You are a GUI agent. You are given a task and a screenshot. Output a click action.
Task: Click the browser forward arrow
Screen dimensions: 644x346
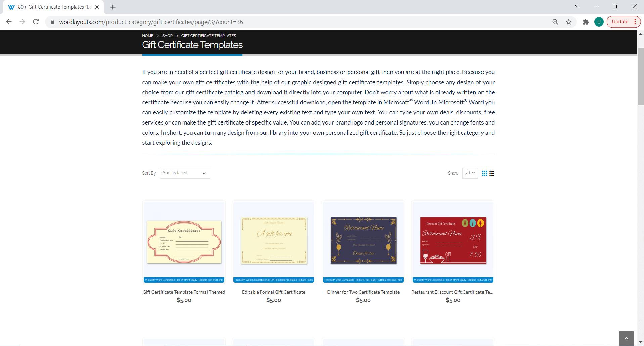22,22
